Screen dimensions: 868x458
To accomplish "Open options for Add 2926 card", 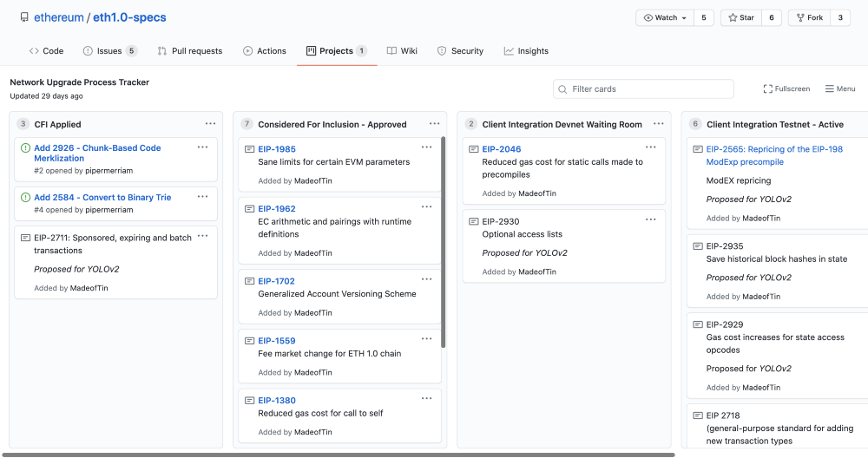I will 202,147.
